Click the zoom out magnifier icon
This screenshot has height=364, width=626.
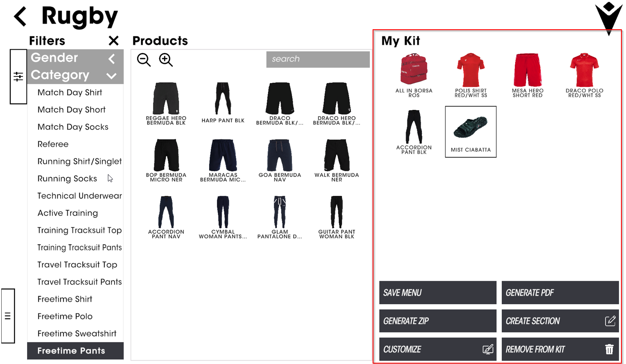pyautogui.click(x=144, y=60)
